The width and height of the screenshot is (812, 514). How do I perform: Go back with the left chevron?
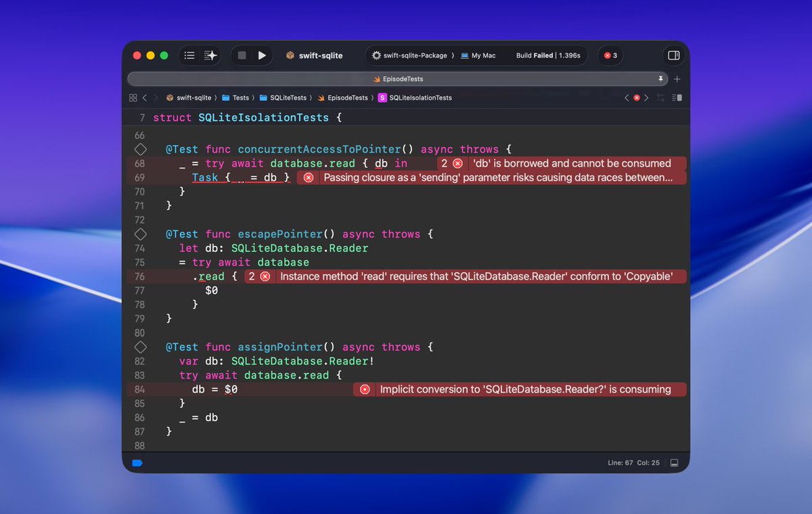click(x=145, y=98)
